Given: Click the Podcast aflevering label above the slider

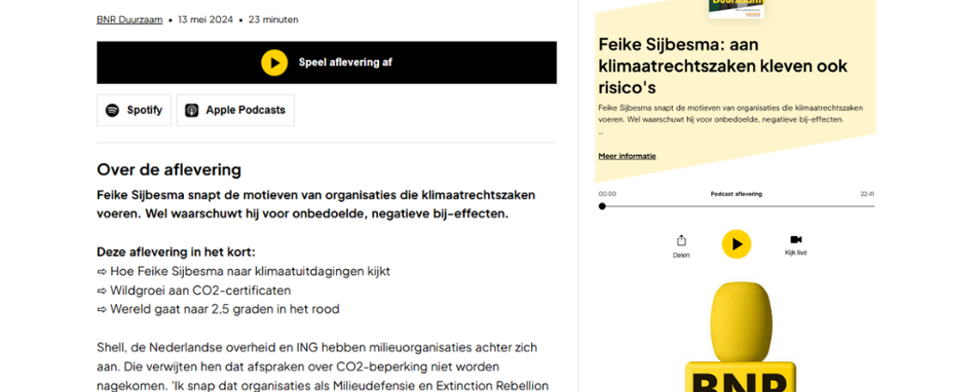Looking at the screenshot, I should point(736,194).
